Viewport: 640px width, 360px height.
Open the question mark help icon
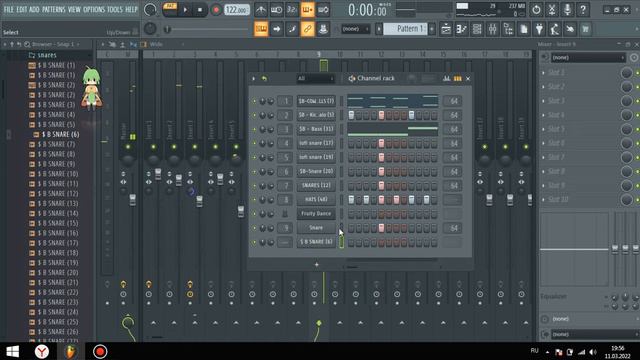[x=583, y=10]
